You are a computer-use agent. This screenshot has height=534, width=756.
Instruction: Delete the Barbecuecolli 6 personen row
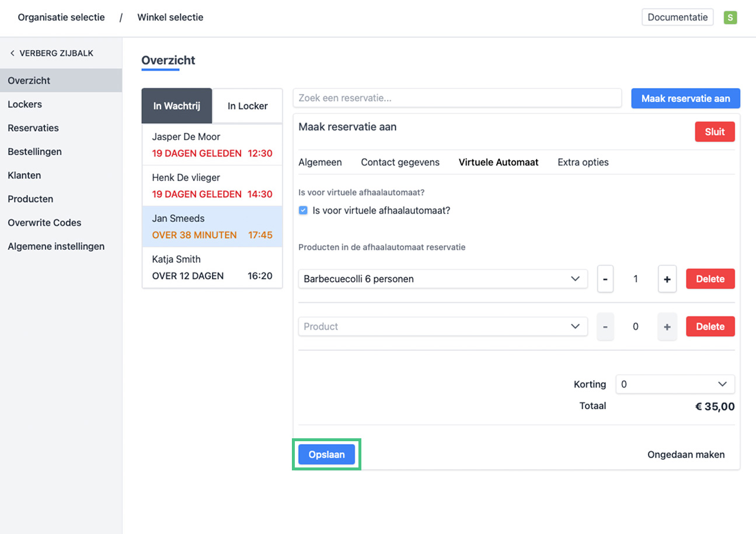[x=710, y=279]
